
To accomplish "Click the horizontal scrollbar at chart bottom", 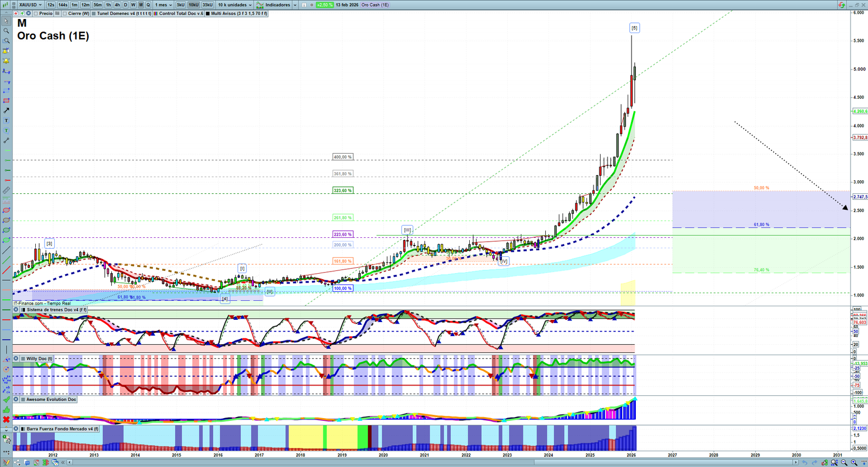I will tap(434, 463).
